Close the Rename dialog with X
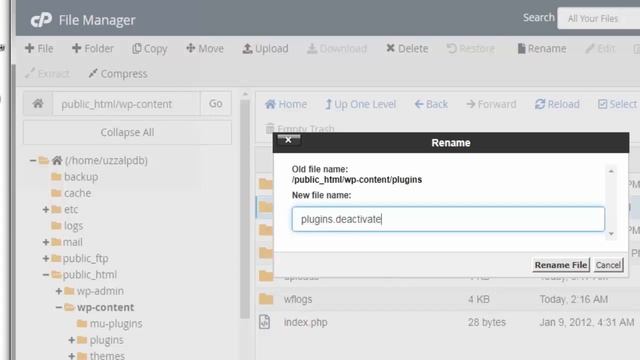This screenshot has width=640, height=360. pos(289,140)
